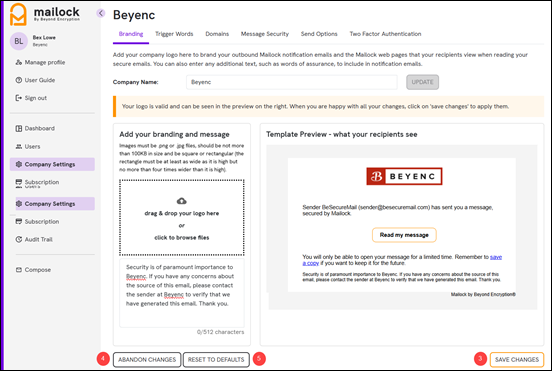Open the Message Security tab
This screenshot has height=371, width=552.
tap(265, 34)
